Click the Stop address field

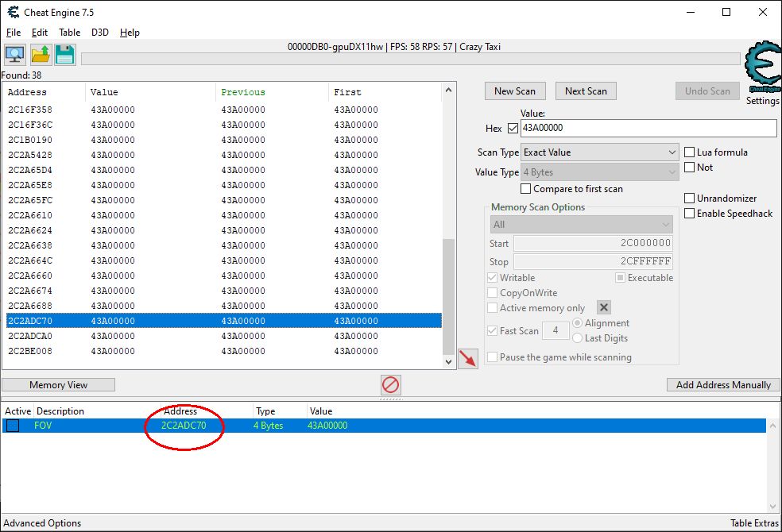(x=593, y=261)
